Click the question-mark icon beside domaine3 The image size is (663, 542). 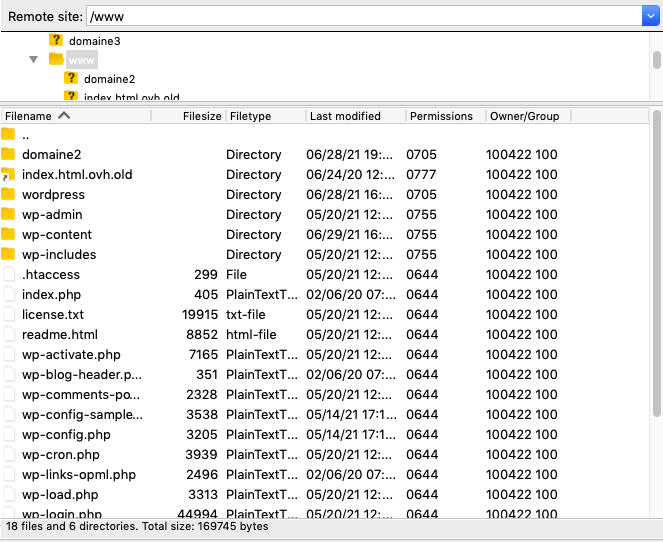[56, 41]
